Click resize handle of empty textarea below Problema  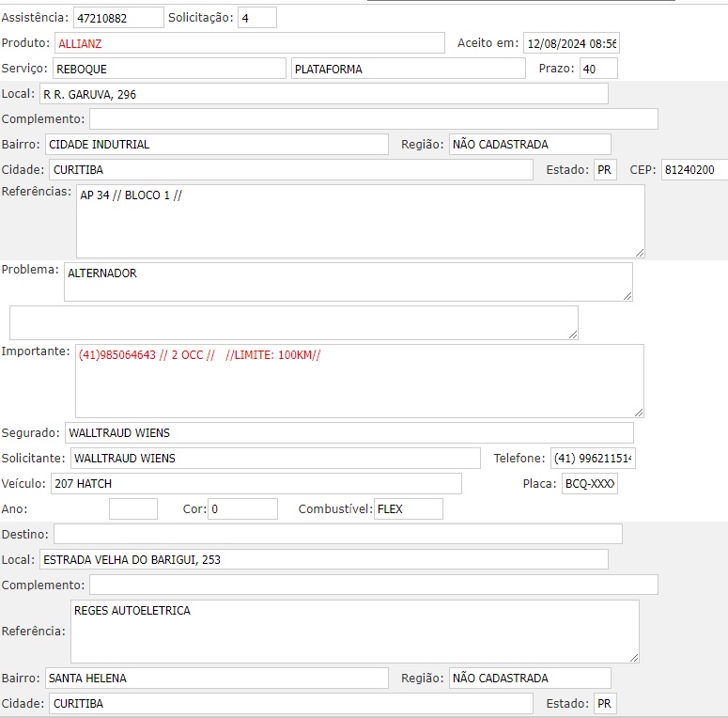pos(573,335)
